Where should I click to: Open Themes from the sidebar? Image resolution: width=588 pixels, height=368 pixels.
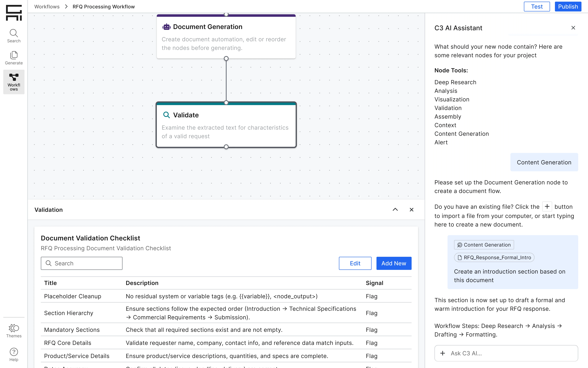coord(14,331)
